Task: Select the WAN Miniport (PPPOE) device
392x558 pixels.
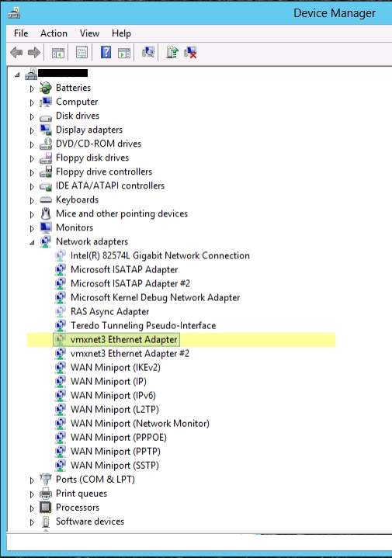Action: click(119, 438)
